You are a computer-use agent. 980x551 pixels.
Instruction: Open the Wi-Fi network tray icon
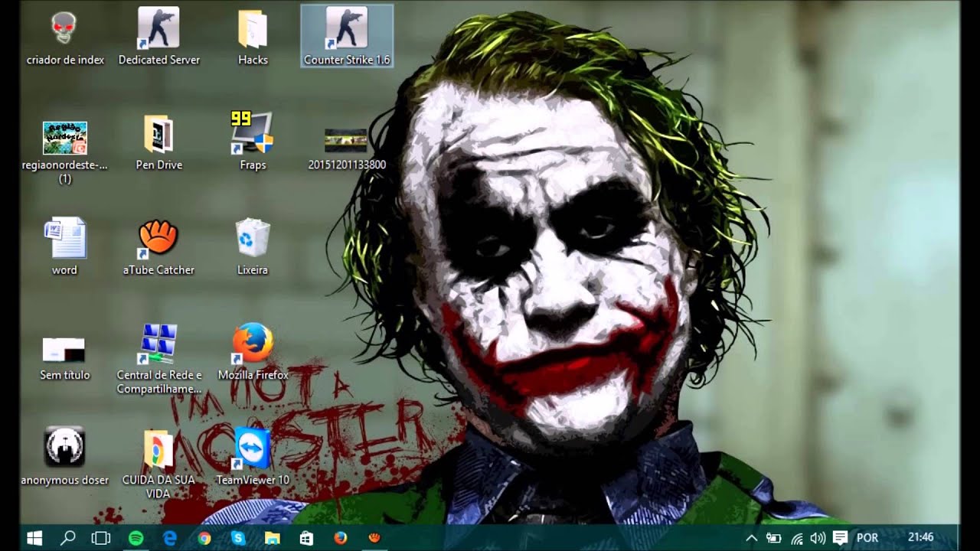[797, 538]
